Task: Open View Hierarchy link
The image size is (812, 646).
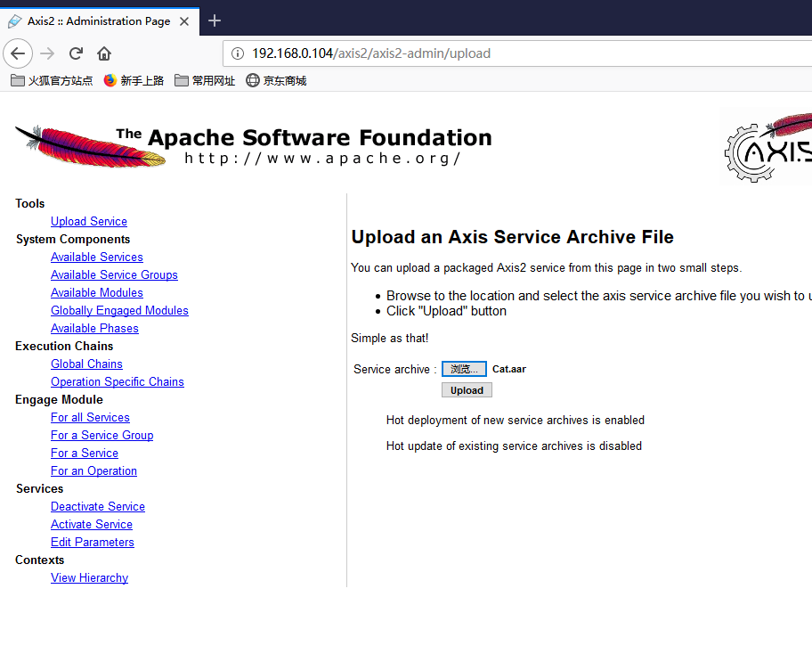Action: click(x=90, y=577)
